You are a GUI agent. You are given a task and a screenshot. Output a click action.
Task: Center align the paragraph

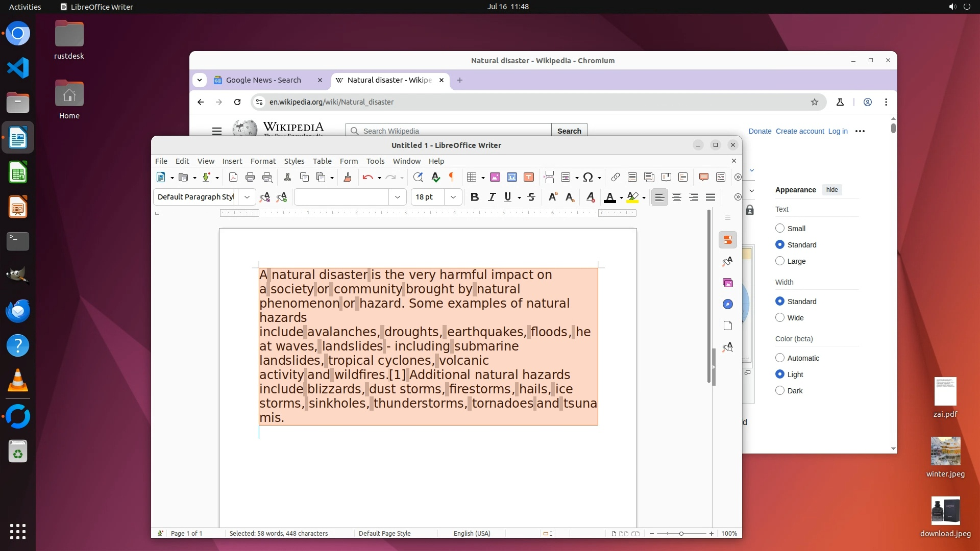tap(677, 197)
